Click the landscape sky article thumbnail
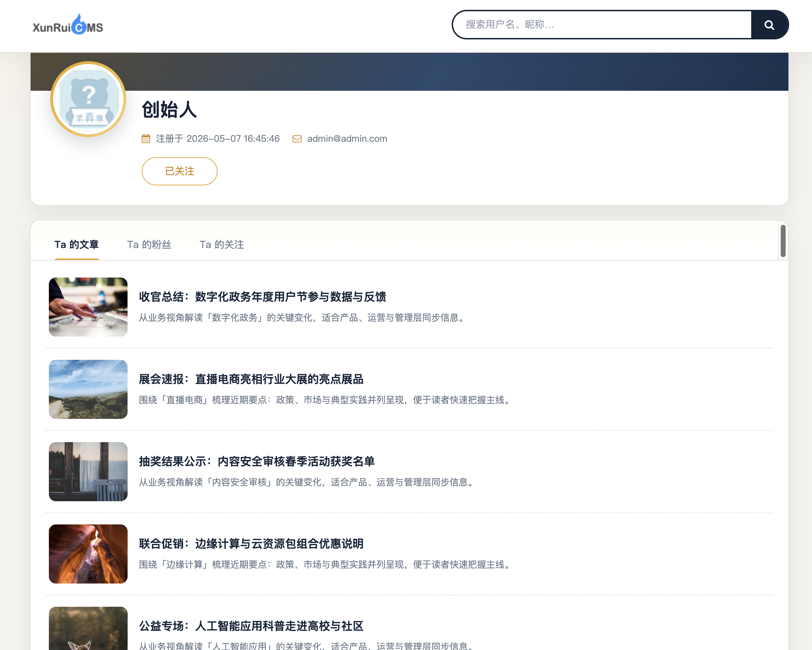Screen dimensions: 812x650 88,389
